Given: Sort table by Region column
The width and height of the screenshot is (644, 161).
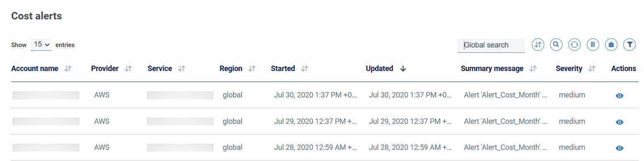Looking at the screenshot, I should [x=252, y=69].
